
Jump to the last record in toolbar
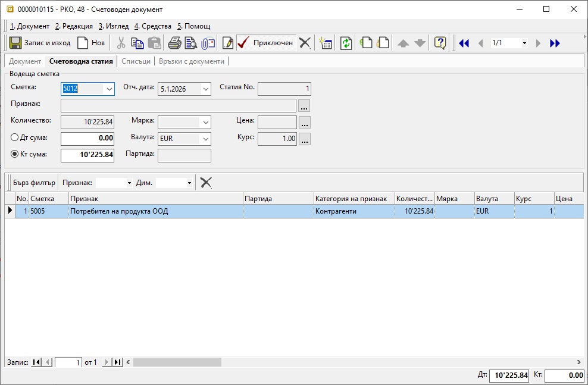click(x=555, y=43)
